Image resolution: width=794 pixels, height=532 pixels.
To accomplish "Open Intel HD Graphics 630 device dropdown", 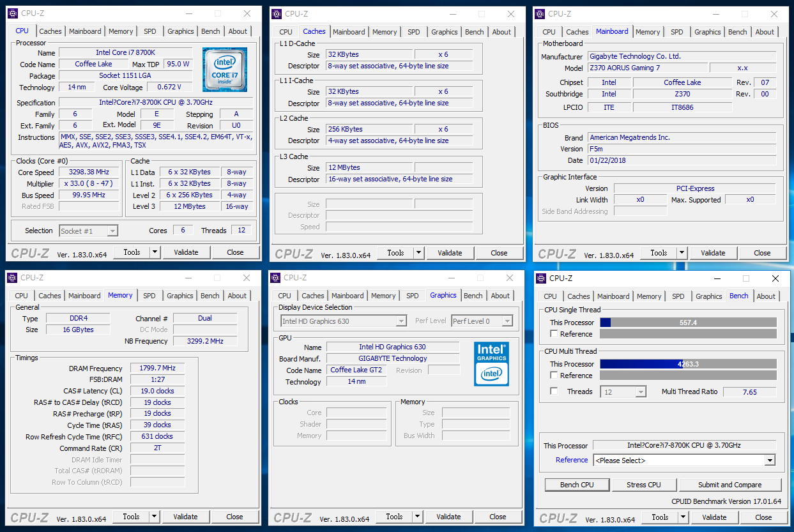I will coord(344,321).
